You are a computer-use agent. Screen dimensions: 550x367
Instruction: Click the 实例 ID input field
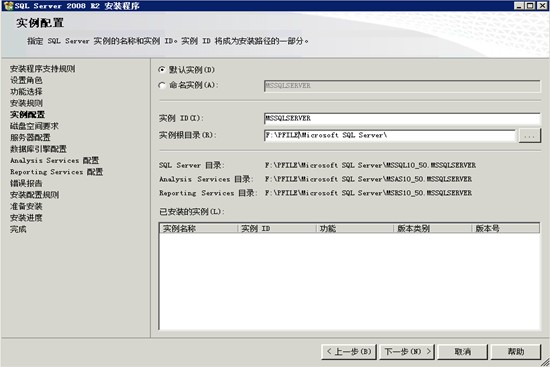pos(402,118)
